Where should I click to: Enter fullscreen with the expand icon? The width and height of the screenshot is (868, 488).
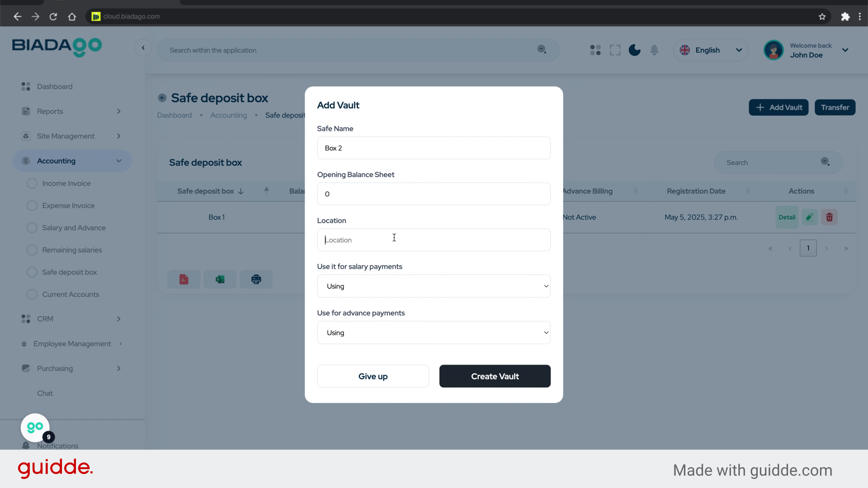coord(615,50)
